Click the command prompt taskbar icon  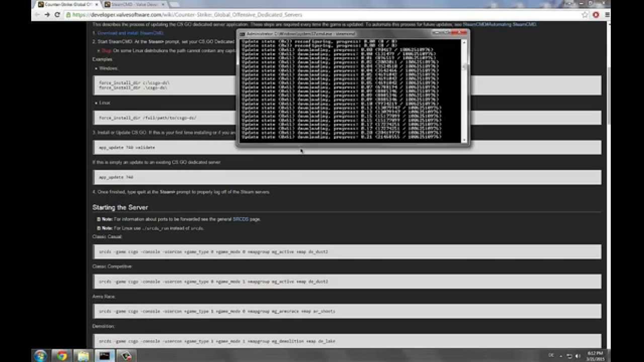pyautogui.click(x=105, y=355)
